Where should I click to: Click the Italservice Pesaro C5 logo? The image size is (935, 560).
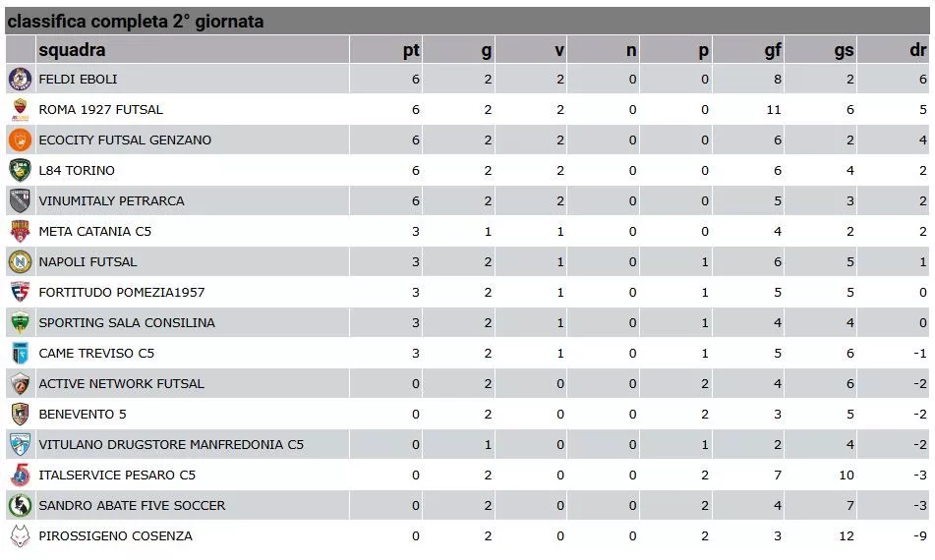[x=20, y=475]
